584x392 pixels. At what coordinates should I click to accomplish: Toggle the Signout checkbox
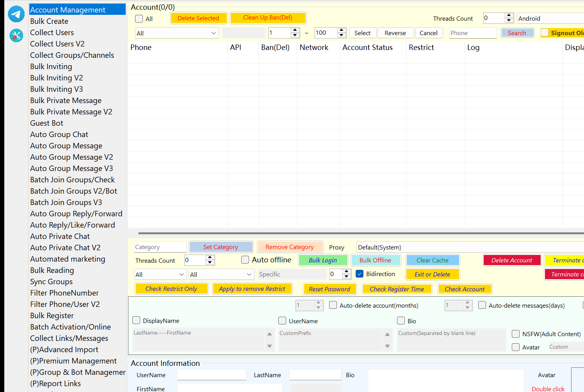(545, 33)
